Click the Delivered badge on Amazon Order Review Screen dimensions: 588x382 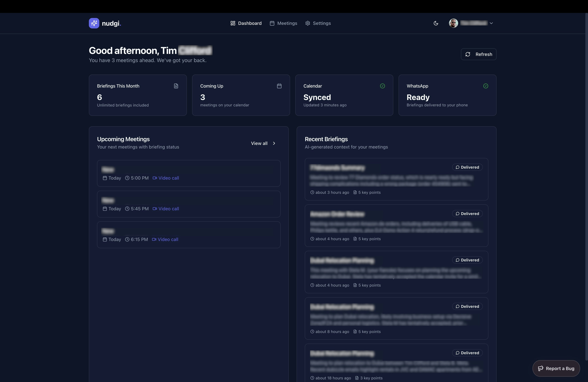(467, 214)
